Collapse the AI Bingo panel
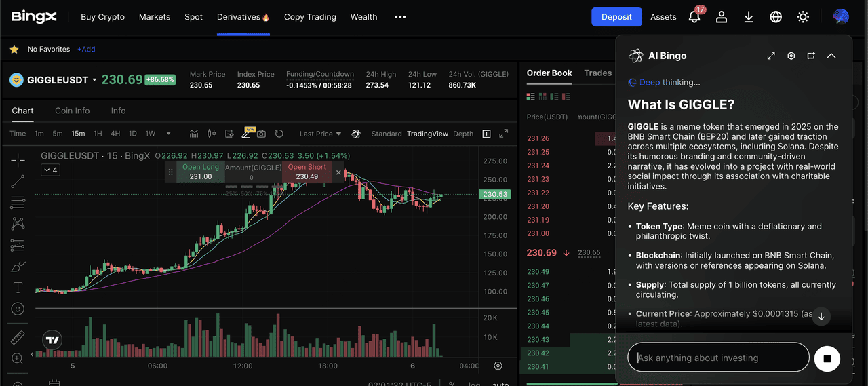The image size is (868, 386). (831, 56)
